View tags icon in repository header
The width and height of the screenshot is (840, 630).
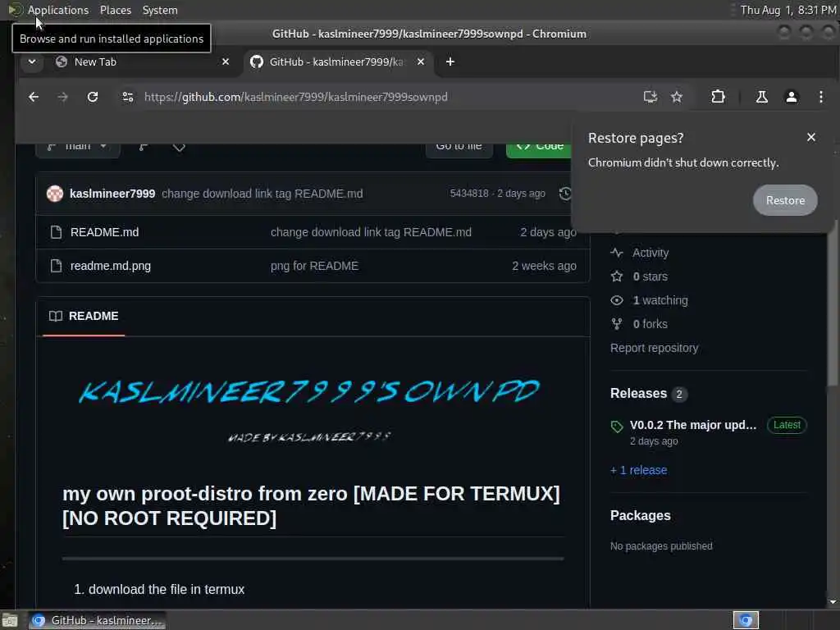point(179,147)
